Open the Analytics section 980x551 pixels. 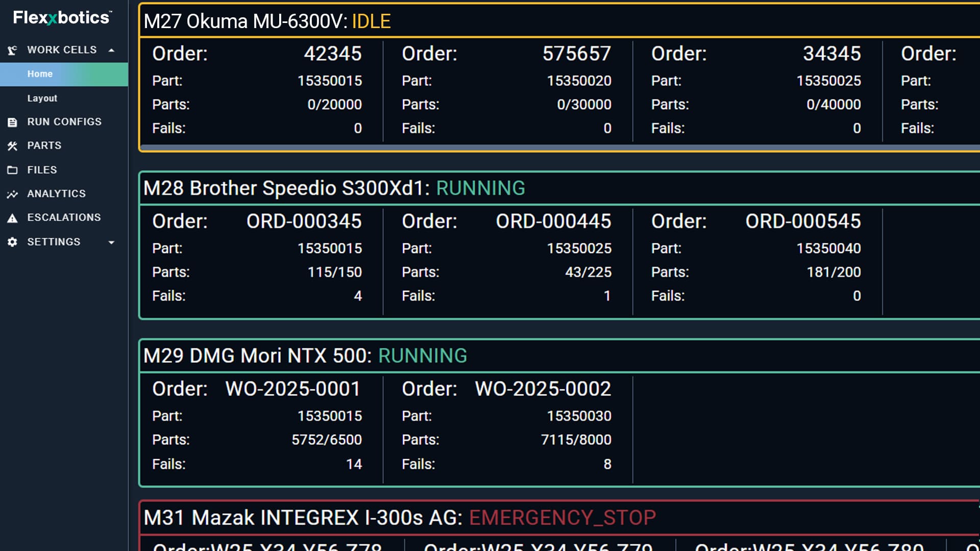(56, 194)
